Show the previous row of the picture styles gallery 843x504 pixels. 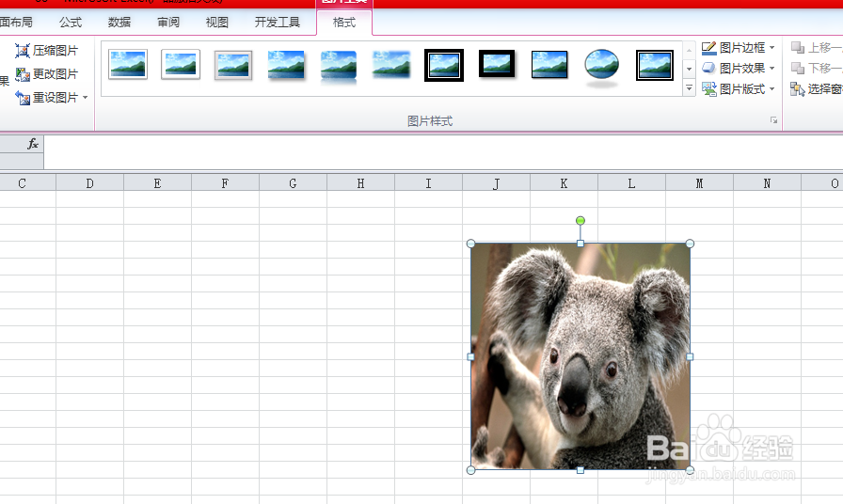tap(690, 51)
